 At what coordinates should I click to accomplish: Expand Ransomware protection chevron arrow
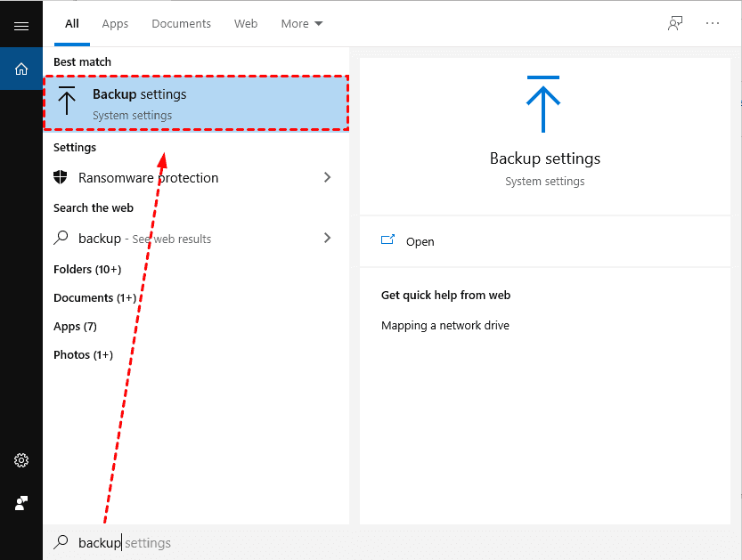click(328, 177)
